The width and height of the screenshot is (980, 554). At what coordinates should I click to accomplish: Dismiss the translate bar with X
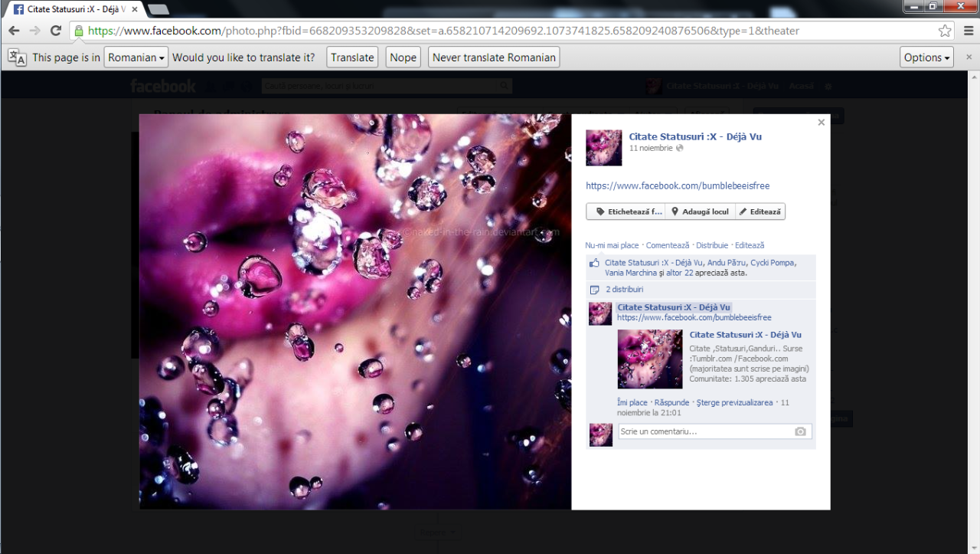pyautogui.click(x=969, y=57)
